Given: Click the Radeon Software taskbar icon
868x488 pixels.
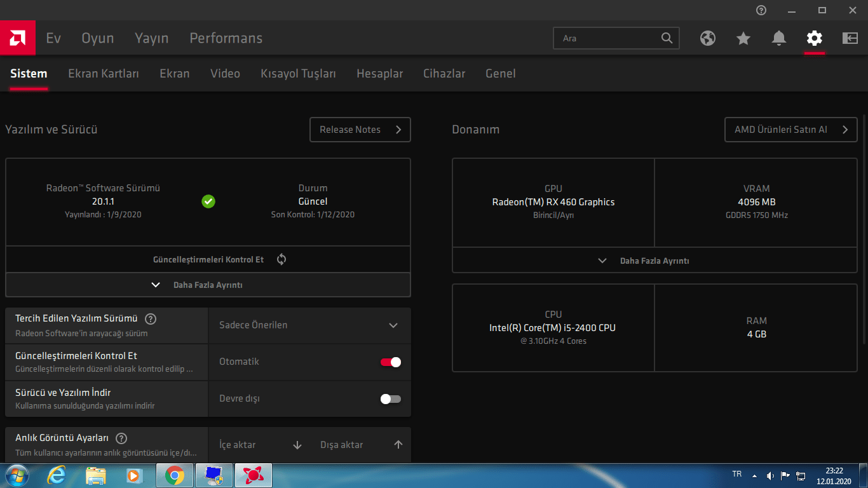Looking at the screenshot, I should (x=254, y=475).
